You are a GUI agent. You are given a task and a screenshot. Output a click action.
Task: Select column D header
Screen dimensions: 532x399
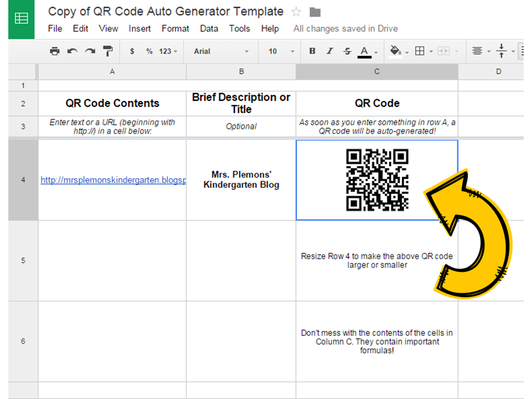491,71
